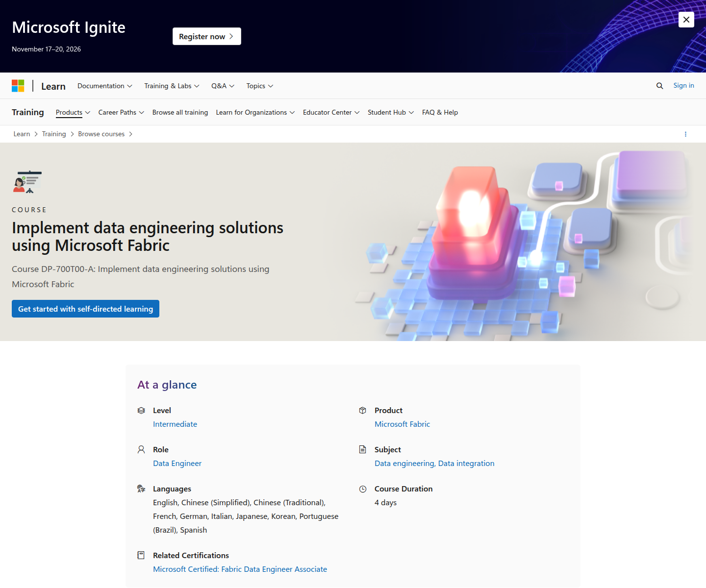Click 'November 17–20, 2026' date text

pyautogui.click(x=46, y=49)
